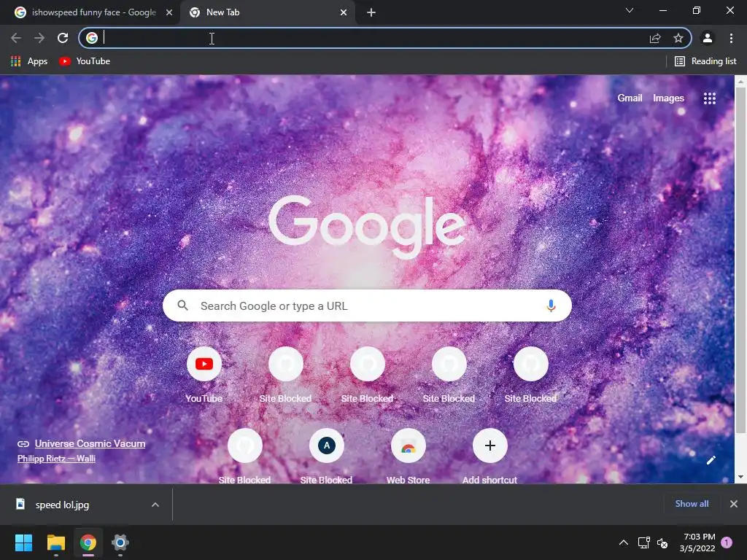The width and height of the screenshot is (747, 560).
Task: Click the magnifier icon in search box
Action: 182,306
